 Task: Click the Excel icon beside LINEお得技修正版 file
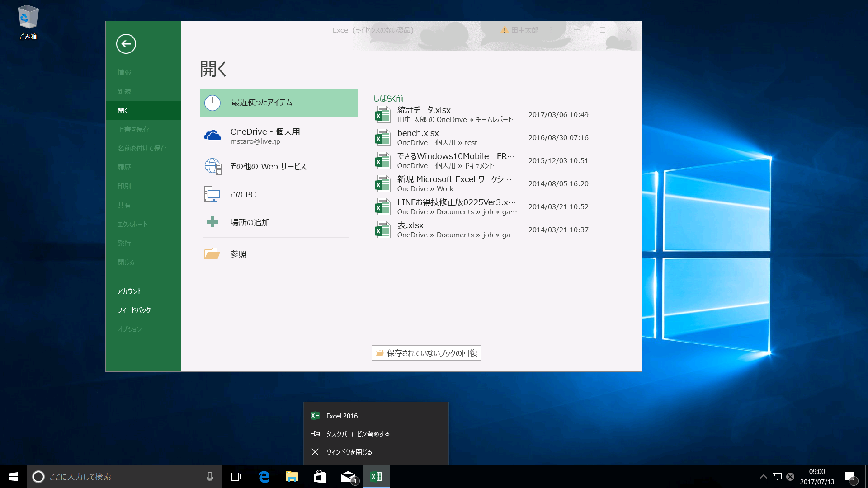coord(382,206)
